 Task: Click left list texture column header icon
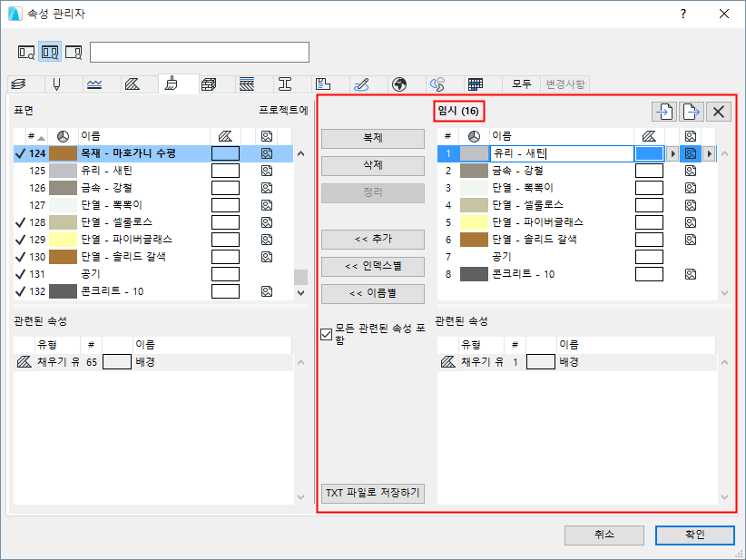(x=267, y=136)
